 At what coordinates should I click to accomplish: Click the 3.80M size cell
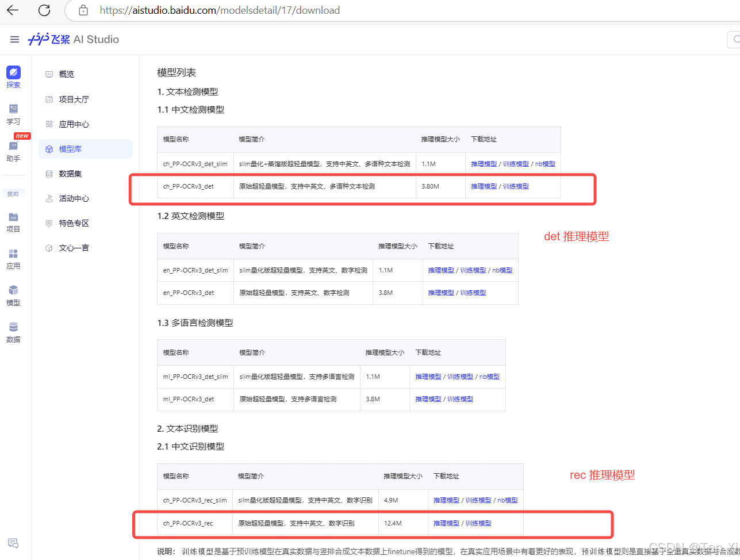[x=440, y=186]
